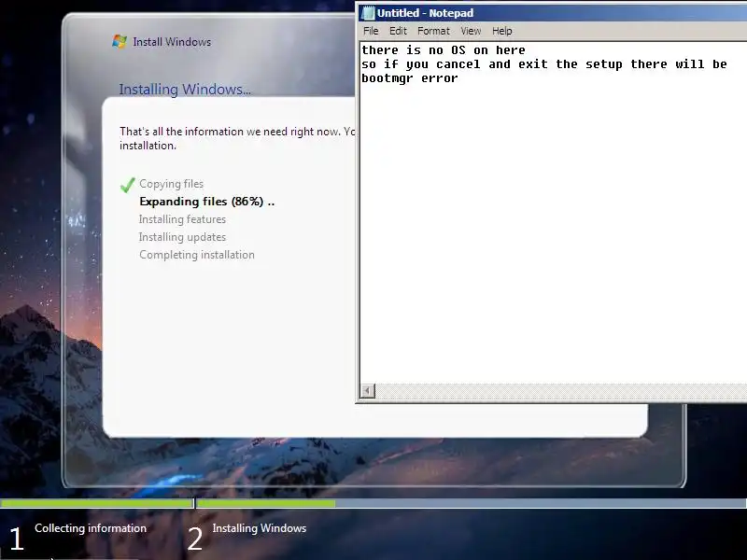Click the 'Installing Windows...' heading
The height and width of the screenshot is (560, 747).
coord(185,89)
